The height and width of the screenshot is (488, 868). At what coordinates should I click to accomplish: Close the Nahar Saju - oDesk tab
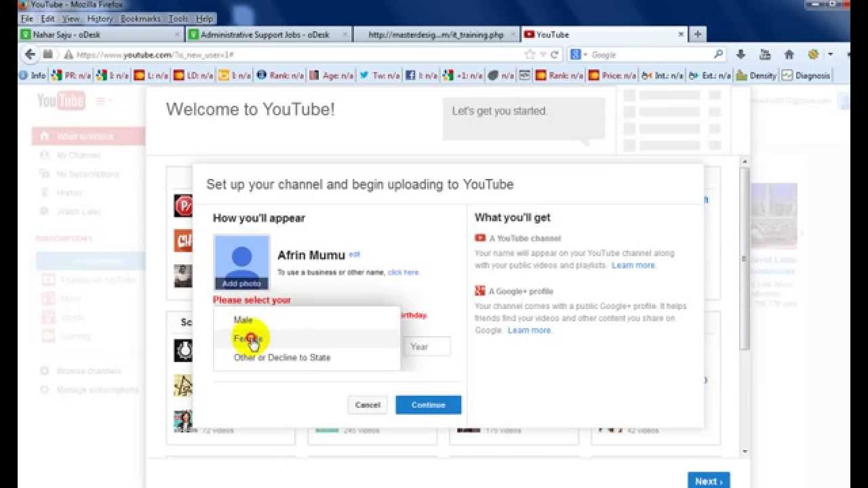coord(178,35)
